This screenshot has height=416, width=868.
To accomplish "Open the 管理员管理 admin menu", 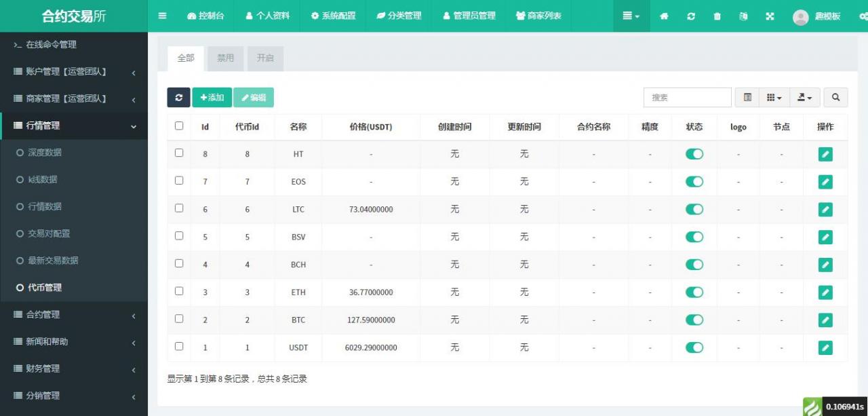I will click(469, 16).
